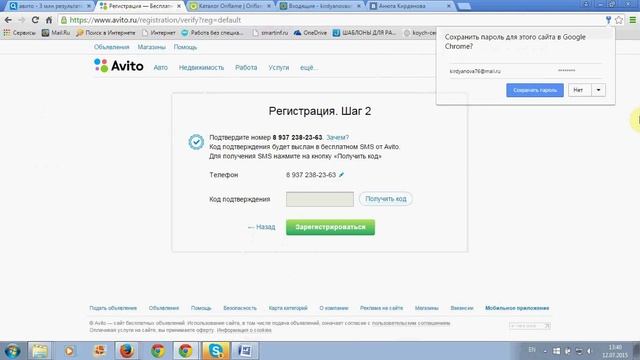Bookmark this page with the star icon
The image size is (640, 360).
point(619,20)
